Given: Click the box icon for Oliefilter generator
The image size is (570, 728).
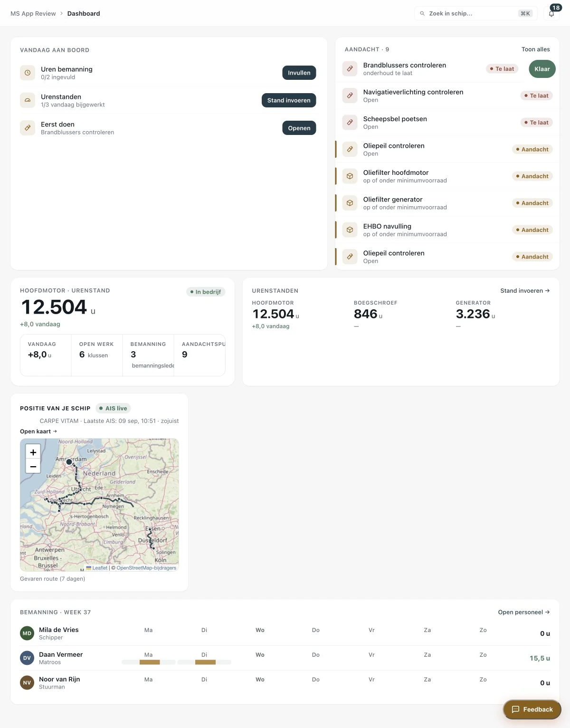Looking at the screenshot, I should [x=350, y=203].
